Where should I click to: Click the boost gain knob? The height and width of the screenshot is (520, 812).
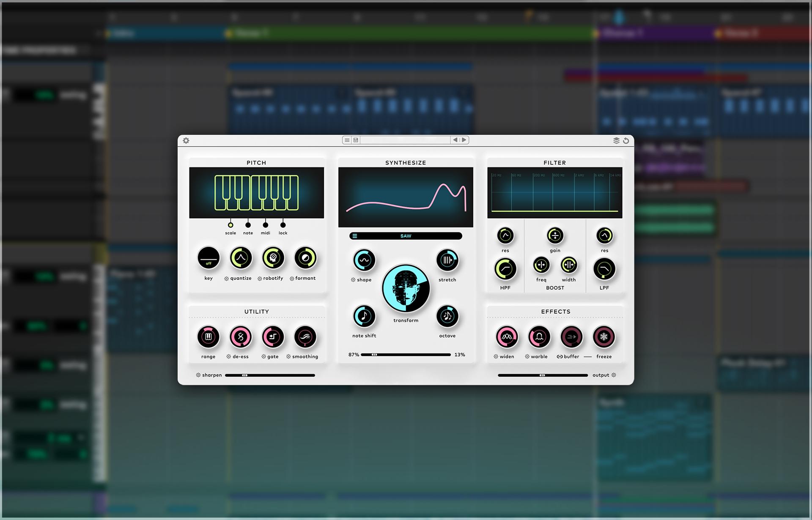pyautogui.click(x=555, y=235)
